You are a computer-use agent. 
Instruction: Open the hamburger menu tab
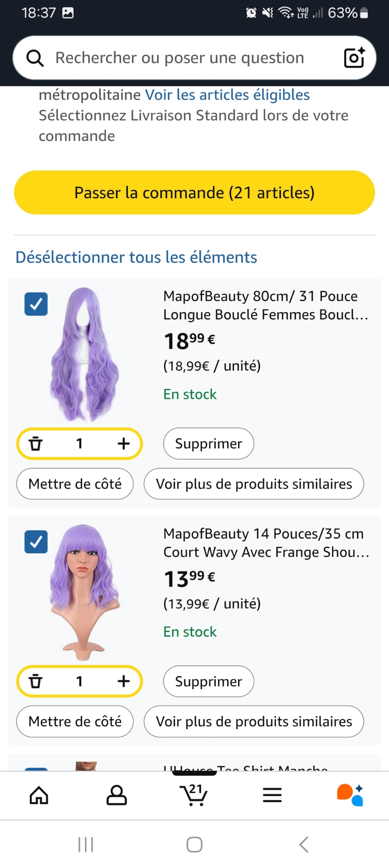pyautogui.click(x=272, y=795)
